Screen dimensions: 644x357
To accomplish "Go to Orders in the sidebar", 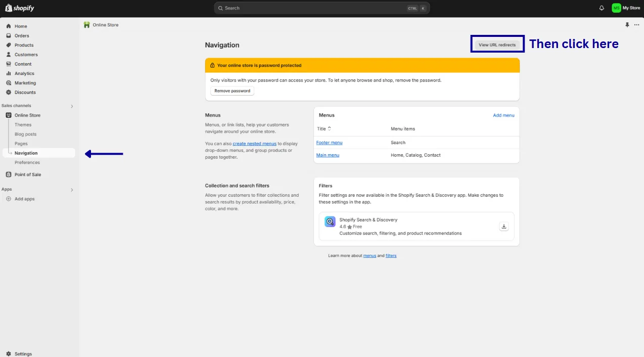I will (x=22, y=36).
